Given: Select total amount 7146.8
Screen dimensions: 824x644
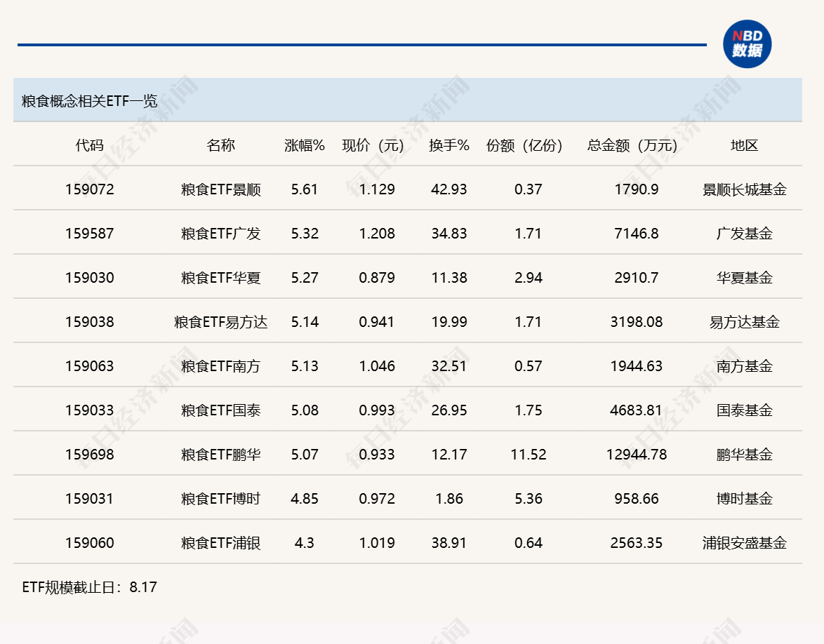Looking at the screenshot, I should [637, 233].
